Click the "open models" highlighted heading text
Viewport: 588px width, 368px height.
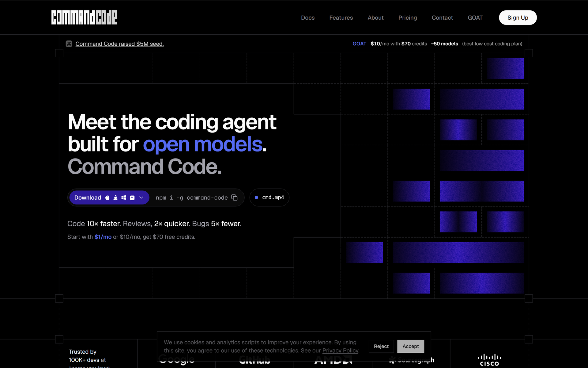[x=203, y=144]
